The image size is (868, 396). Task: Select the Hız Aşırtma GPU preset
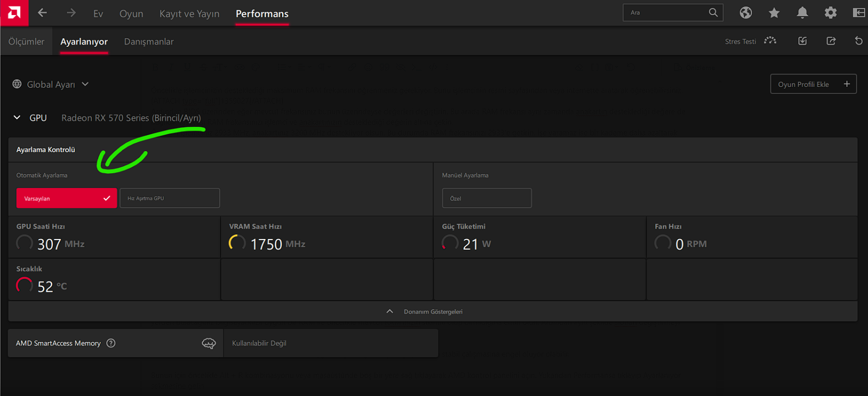pos(169,198)
